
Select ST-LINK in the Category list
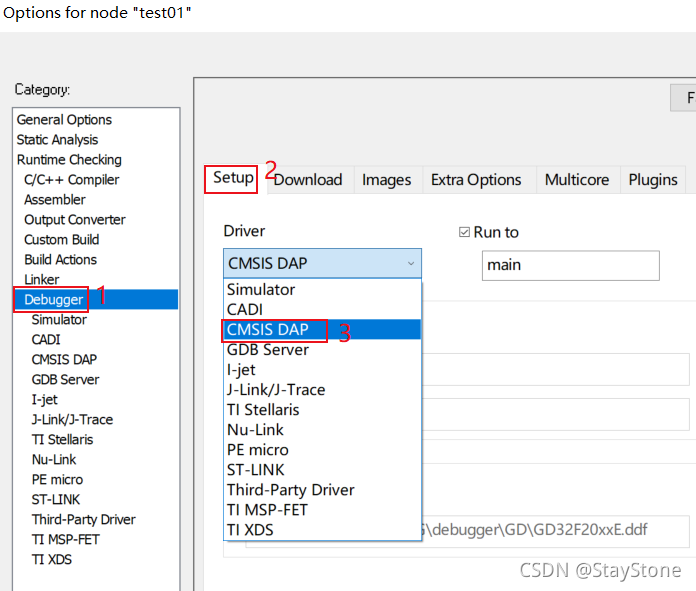(55, 500)
